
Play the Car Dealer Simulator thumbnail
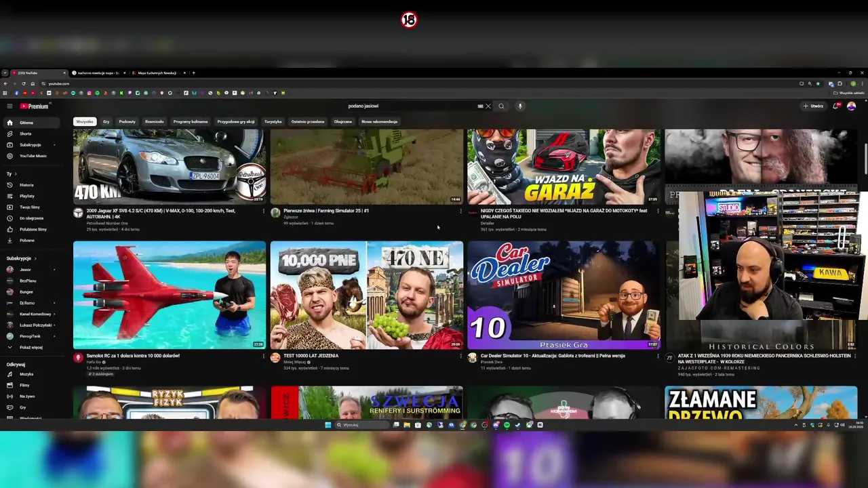coord(564,295)
